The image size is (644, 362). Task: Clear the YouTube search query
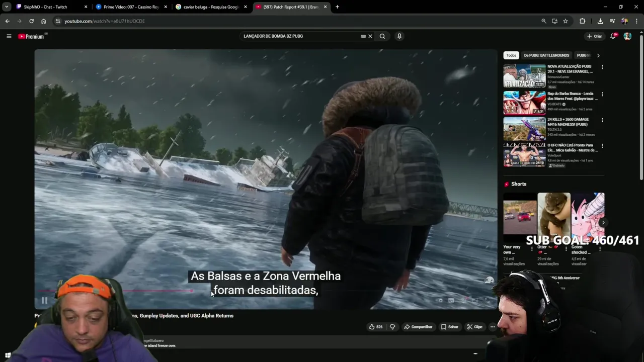pos(370,36)
